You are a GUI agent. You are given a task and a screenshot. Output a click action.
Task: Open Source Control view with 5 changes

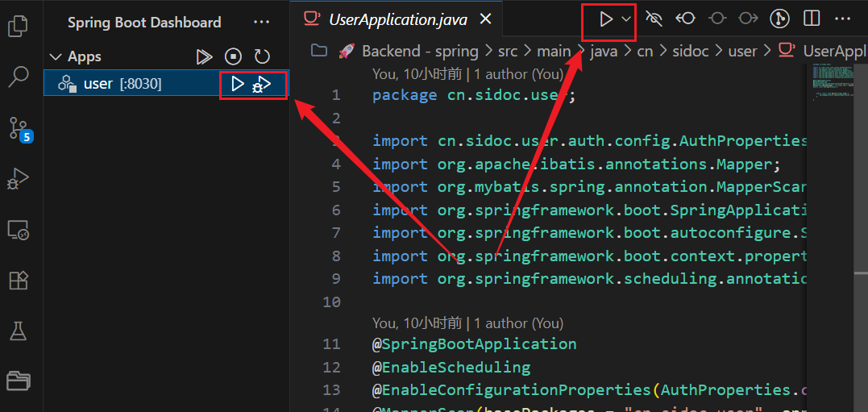pyautogui.click(x=19, y=128)
